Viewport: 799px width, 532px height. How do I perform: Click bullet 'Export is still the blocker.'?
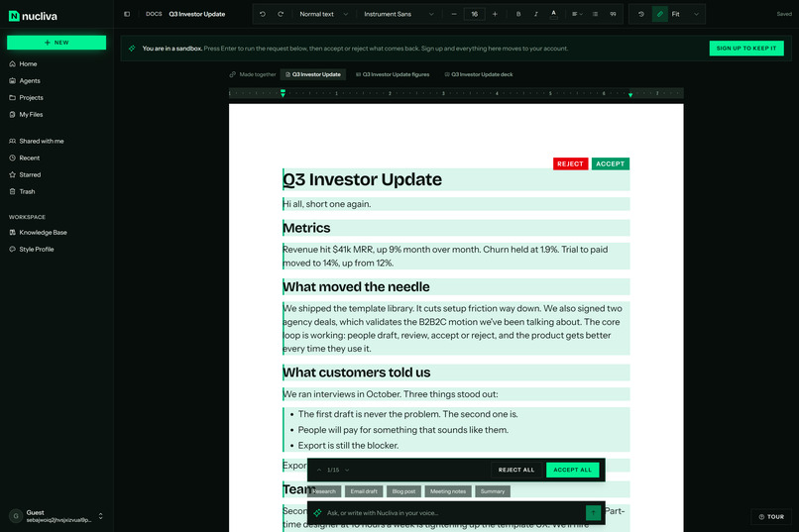[348, 446]
